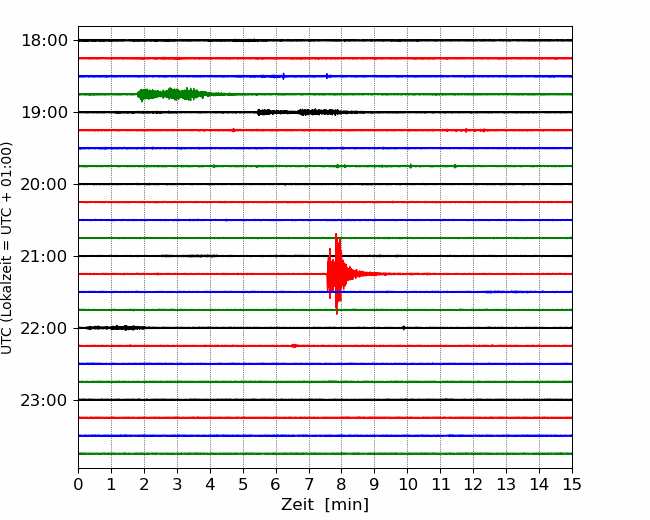Click the x-axis tick label 0
650x520 pixels.
[x=78, y=484]
